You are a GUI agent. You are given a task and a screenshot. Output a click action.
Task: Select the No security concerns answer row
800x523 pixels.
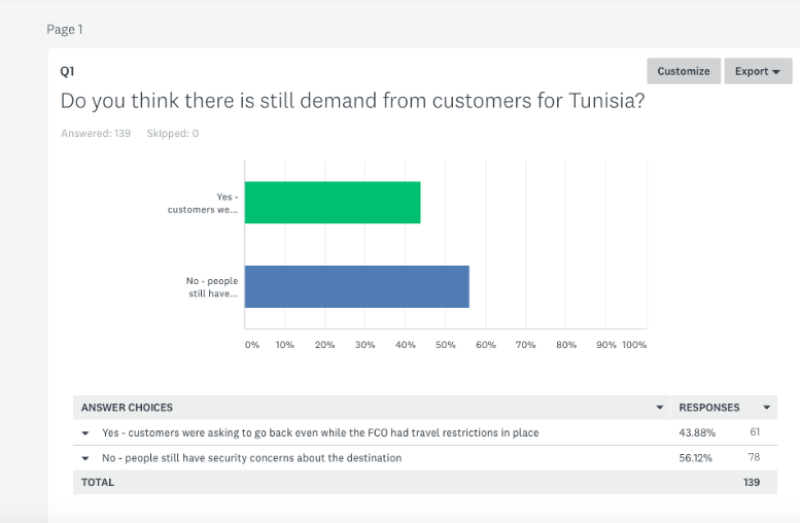click(x=252, y=458)
